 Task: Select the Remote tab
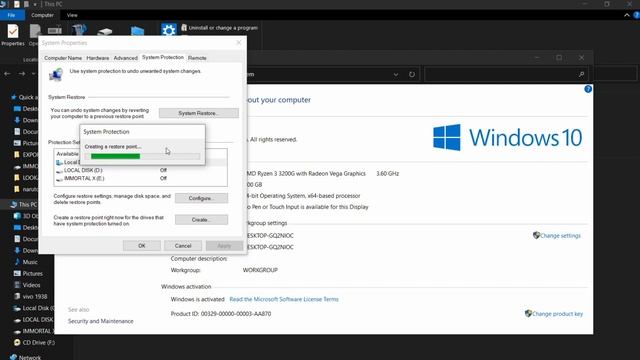coord(197,58)
